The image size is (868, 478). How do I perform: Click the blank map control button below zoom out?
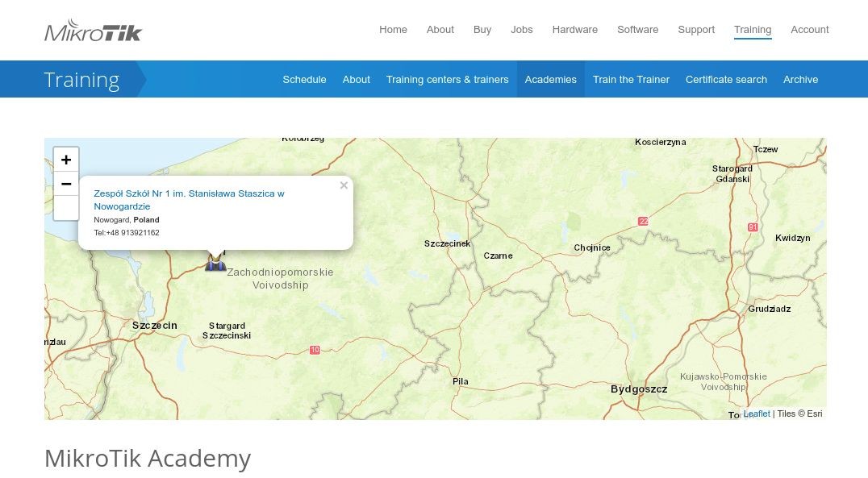click(x=66, y=208)
